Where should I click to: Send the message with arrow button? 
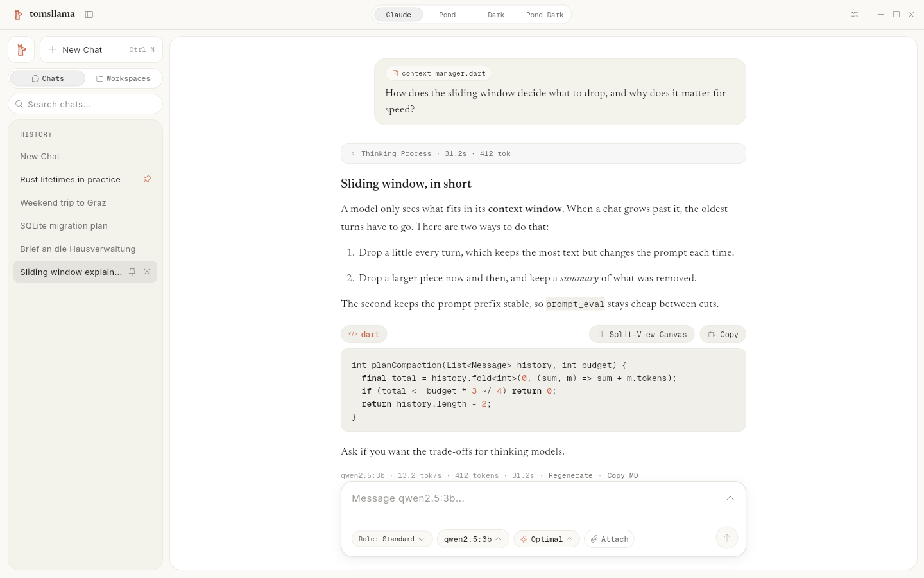(726, 538)
